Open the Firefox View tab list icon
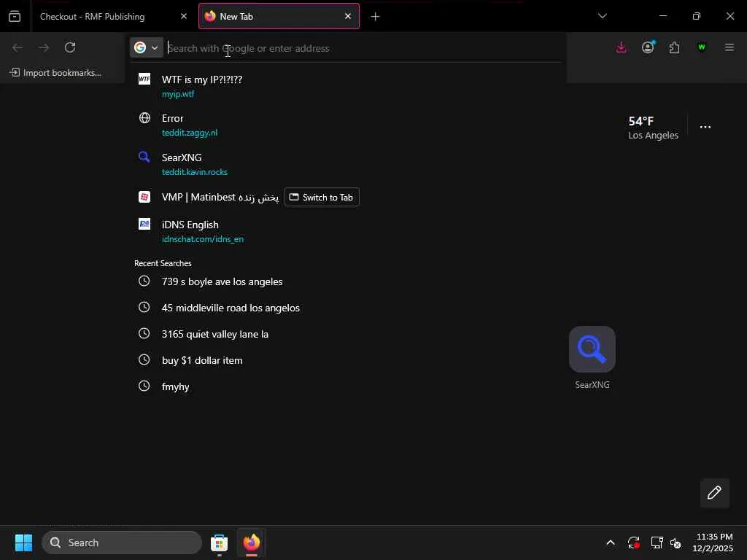747x560 pixels. (x=15, y=16)
